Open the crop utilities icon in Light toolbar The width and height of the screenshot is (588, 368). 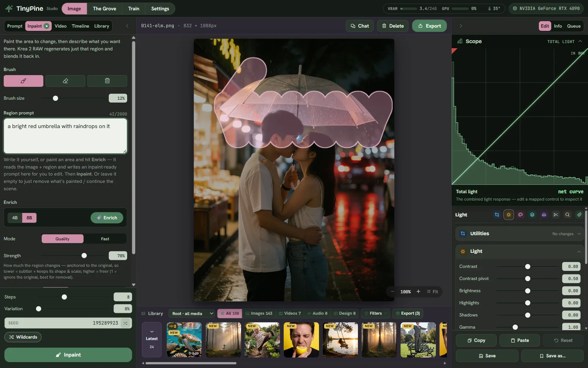[497, 215]
